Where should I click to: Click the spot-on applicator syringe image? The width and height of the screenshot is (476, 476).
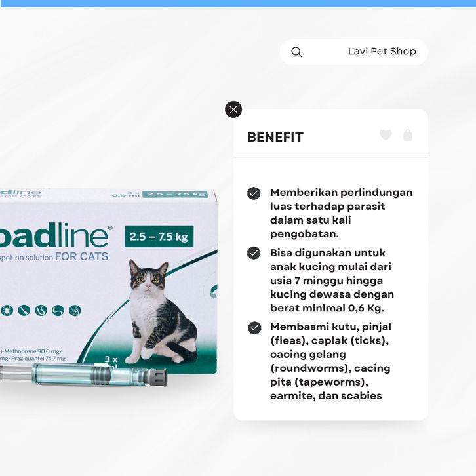83,375
